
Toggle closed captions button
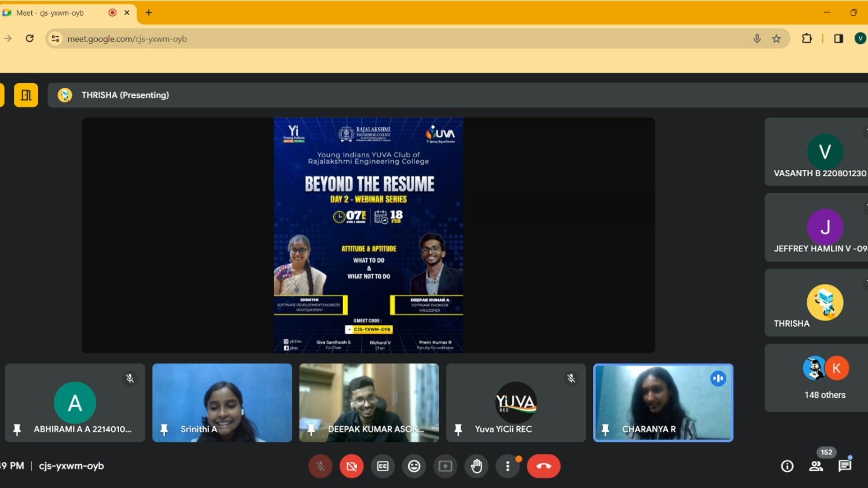383,466
